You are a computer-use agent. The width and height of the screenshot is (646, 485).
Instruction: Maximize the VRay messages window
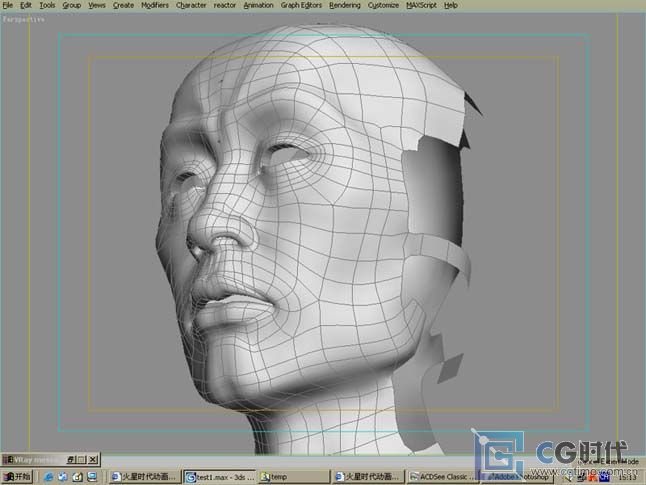click(x=82, y=459)
